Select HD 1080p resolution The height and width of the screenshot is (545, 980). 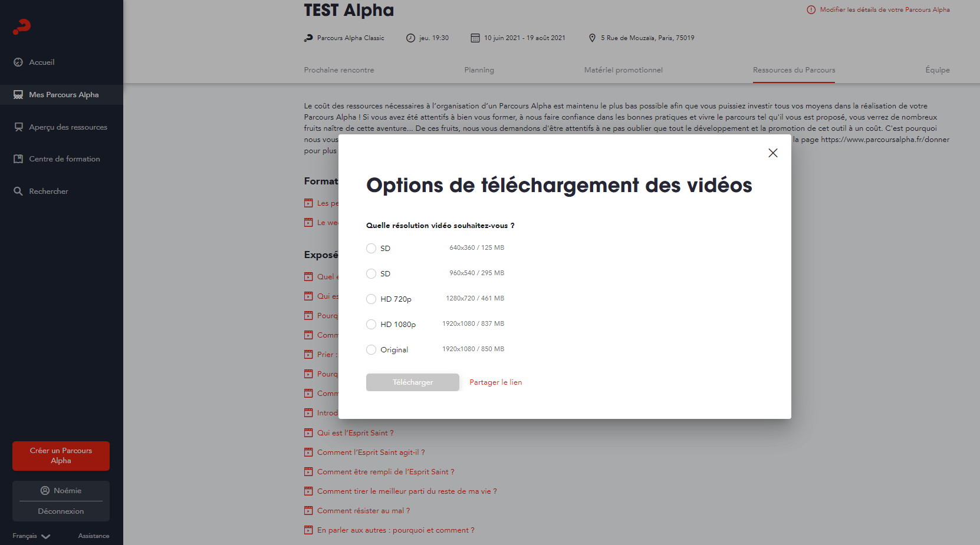371,325
